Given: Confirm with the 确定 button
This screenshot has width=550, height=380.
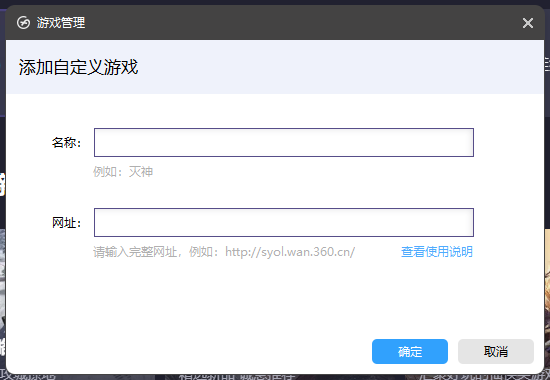Looking at the screenshot, I should click(410, 351).
